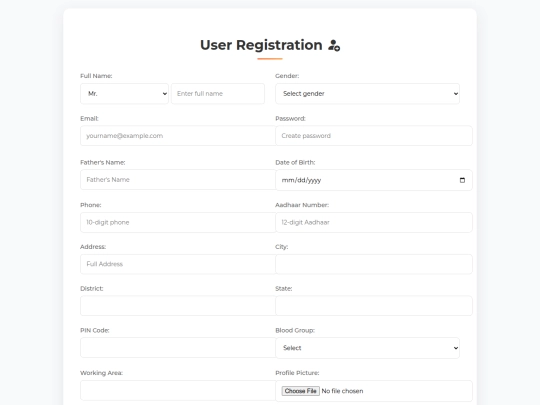Click the No file chosen text
Screen dimensions: 540x405
coord(342,391)
